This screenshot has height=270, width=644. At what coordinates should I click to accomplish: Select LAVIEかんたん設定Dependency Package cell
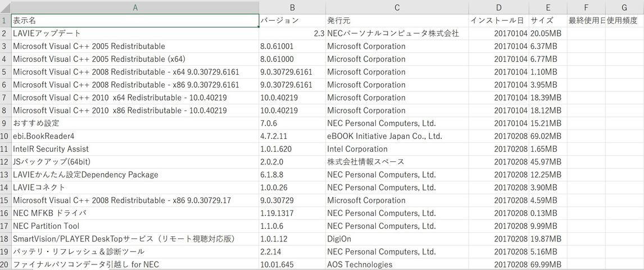click(135, 174)
